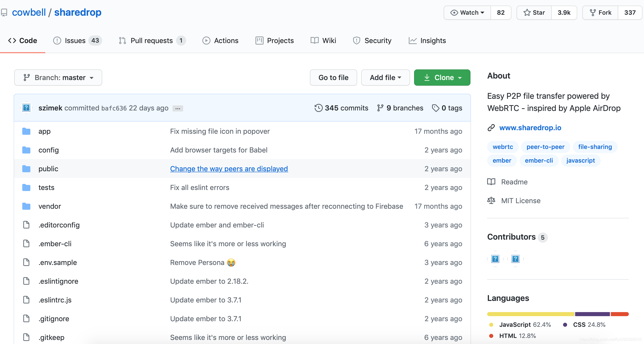Star the sharedrop repository
The height and width of the screenshot is (344, 644).
tap(534, 12)
